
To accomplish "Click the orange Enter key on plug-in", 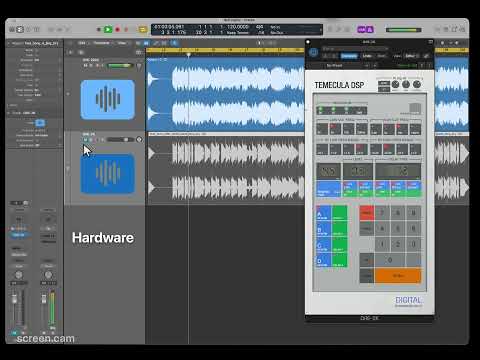I will pos(398,276).
